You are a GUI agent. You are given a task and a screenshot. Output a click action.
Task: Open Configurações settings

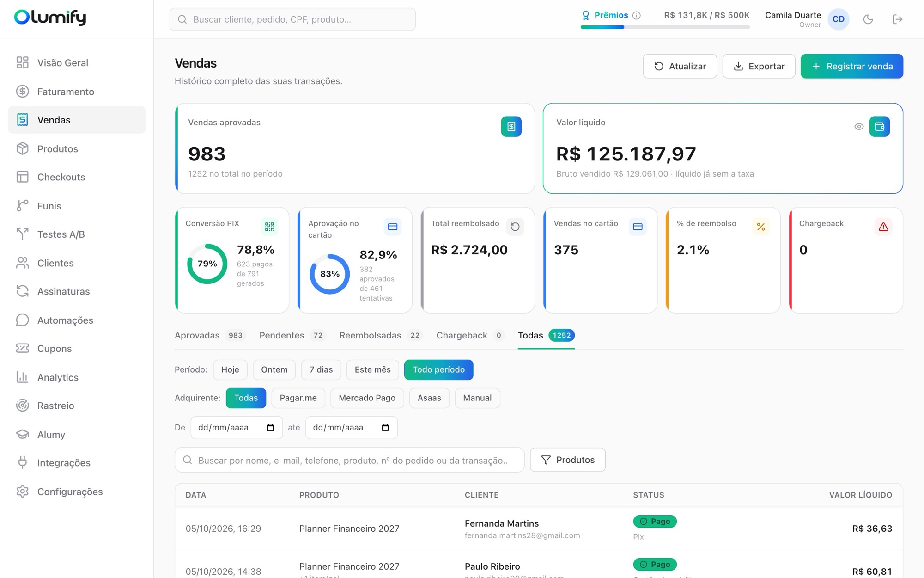pyautogui.click(x=77, y=492)
